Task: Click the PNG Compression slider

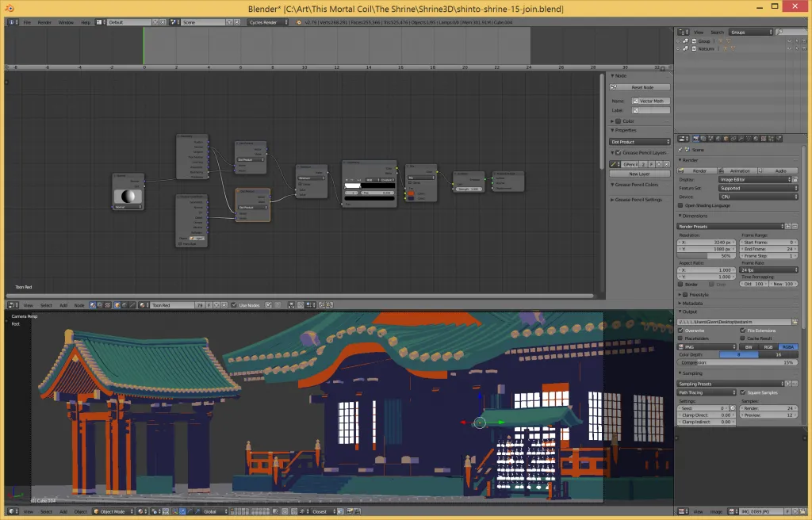Action: 737,362
